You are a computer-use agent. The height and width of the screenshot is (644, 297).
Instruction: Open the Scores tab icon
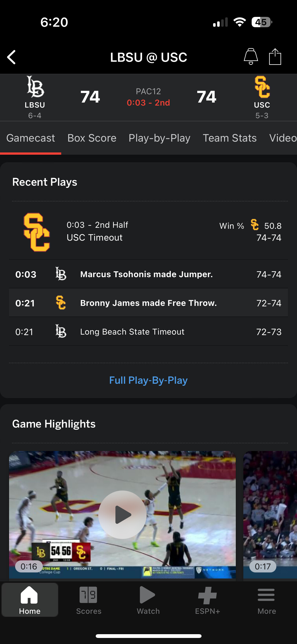(x=89, y=600)
